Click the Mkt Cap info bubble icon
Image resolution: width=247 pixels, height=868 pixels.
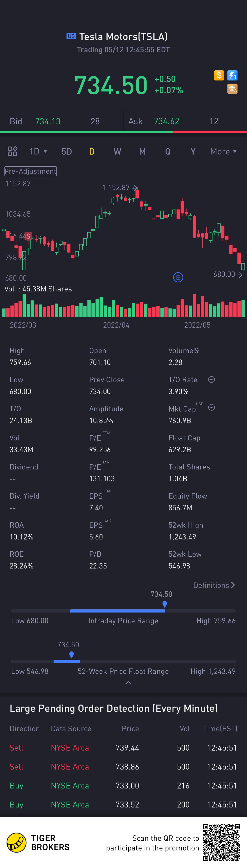point(212,407)
